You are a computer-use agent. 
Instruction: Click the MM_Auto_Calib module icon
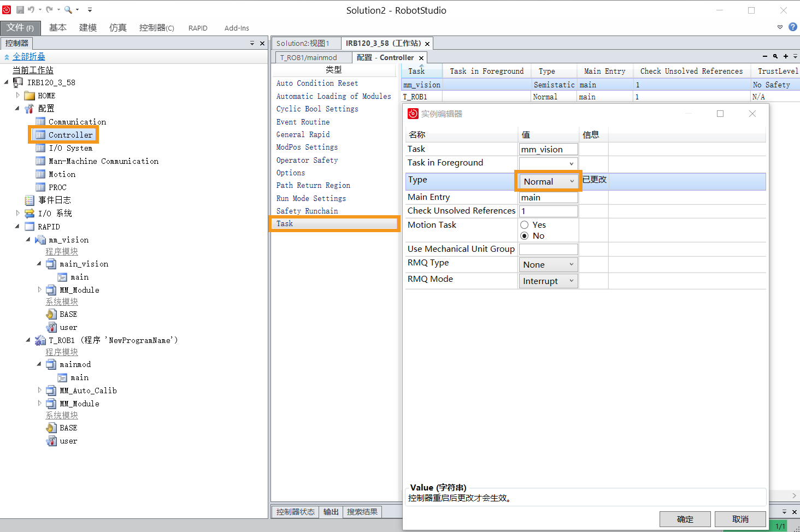tap(51, 391)
